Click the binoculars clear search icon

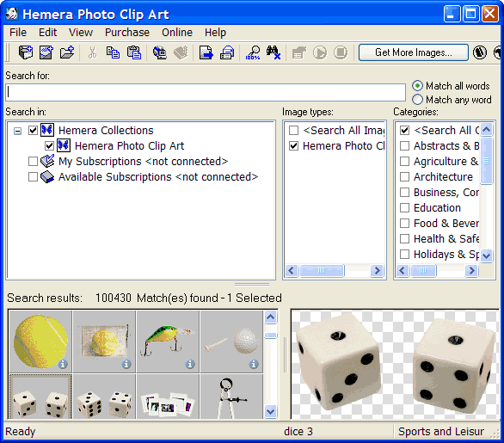[x=274, y=52]
